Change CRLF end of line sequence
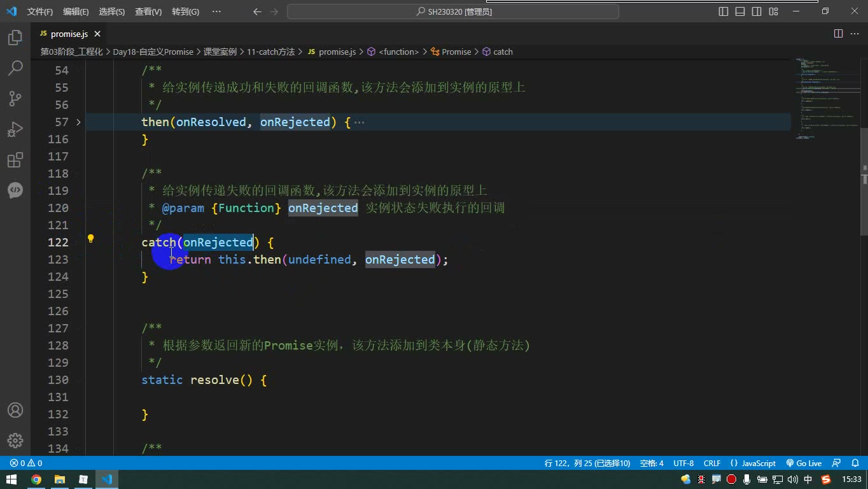The width and height of the screenshot is (868, 489). click(x=712, y=463)
